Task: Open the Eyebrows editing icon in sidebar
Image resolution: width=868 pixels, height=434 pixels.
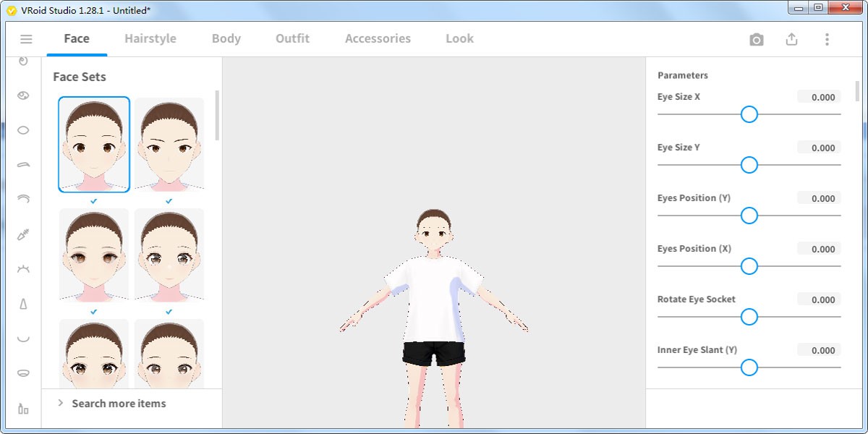Action: (22, 164)
